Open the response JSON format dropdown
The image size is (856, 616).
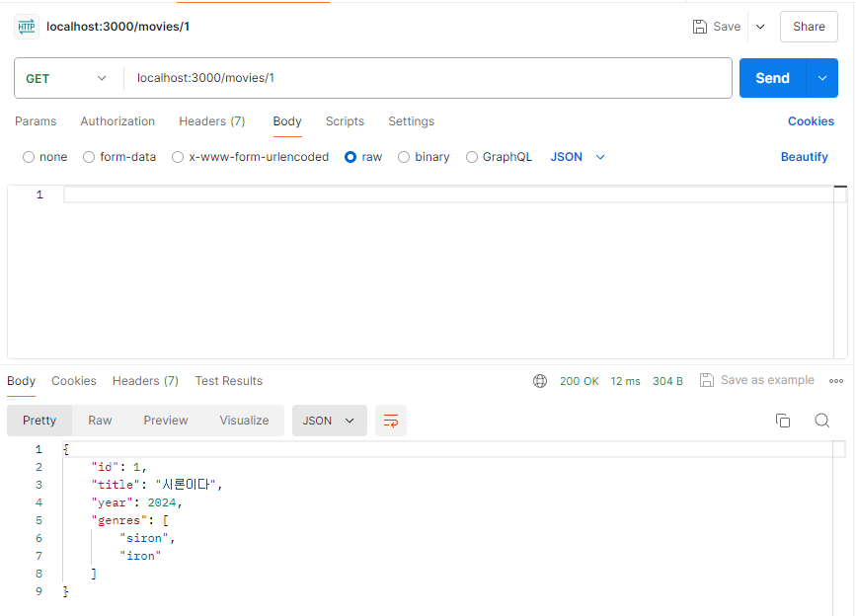(x=329, y=421)
